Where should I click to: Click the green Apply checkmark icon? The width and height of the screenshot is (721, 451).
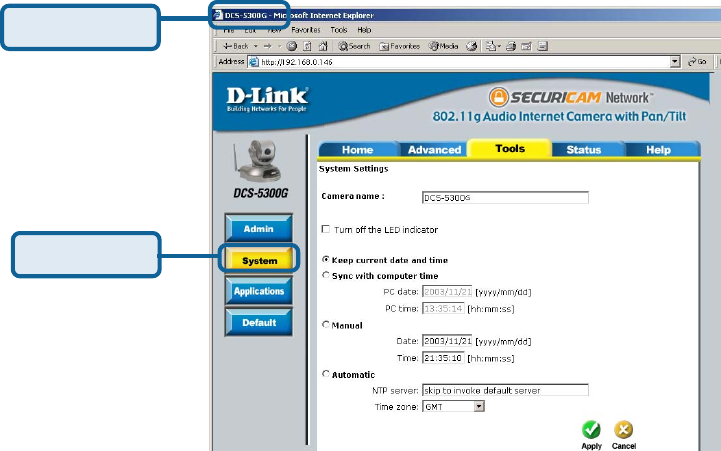(x=591, y=429)
